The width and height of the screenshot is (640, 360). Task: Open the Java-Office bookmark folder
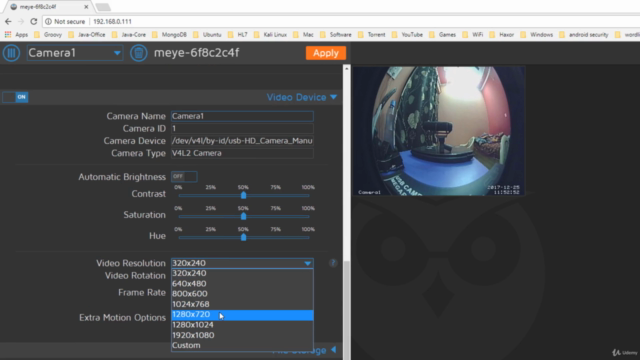[x=87, y=35]
